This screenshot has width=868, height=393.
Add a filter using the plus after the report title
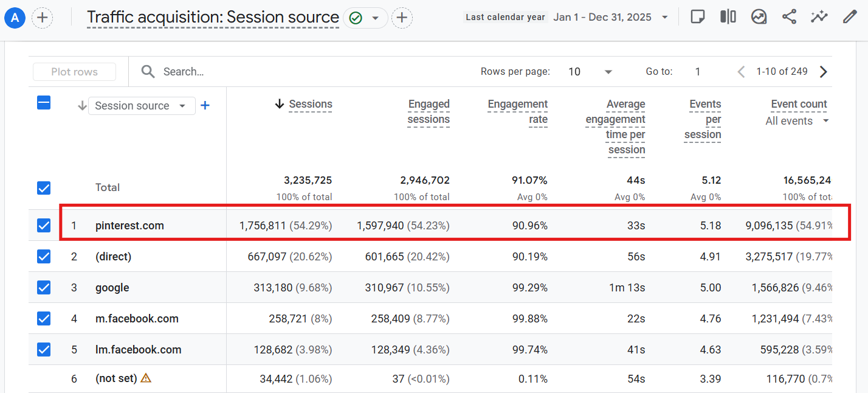[402, 18]
